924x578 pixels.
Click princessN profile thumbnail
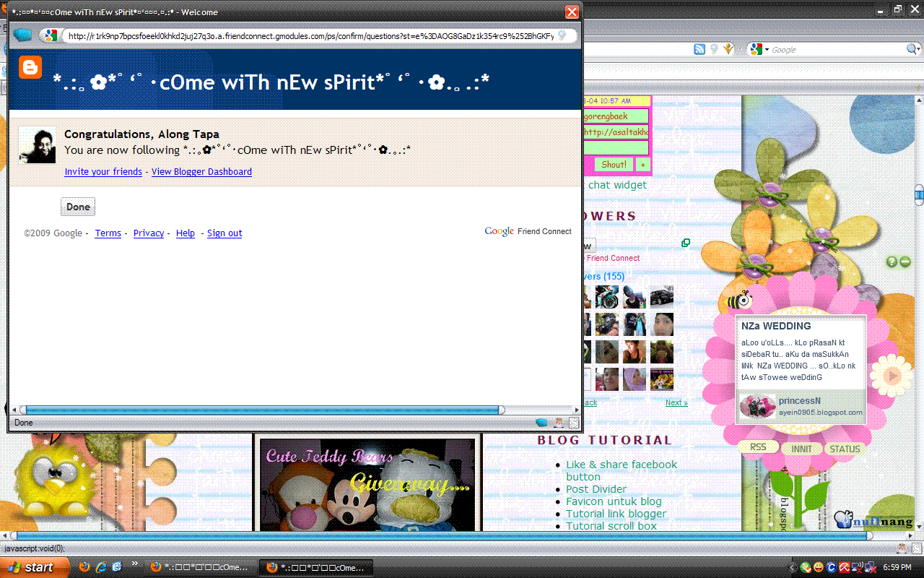pyautogui.click(x=757, y=407)
